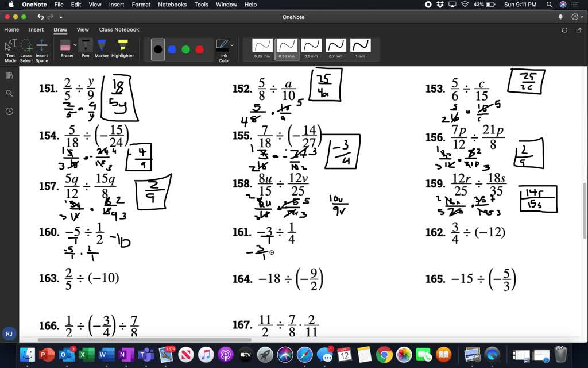The height and width of the screenshot is (368, 588).
Task: Select the 0.25 mm pen thickness
Action: [262, 44]
